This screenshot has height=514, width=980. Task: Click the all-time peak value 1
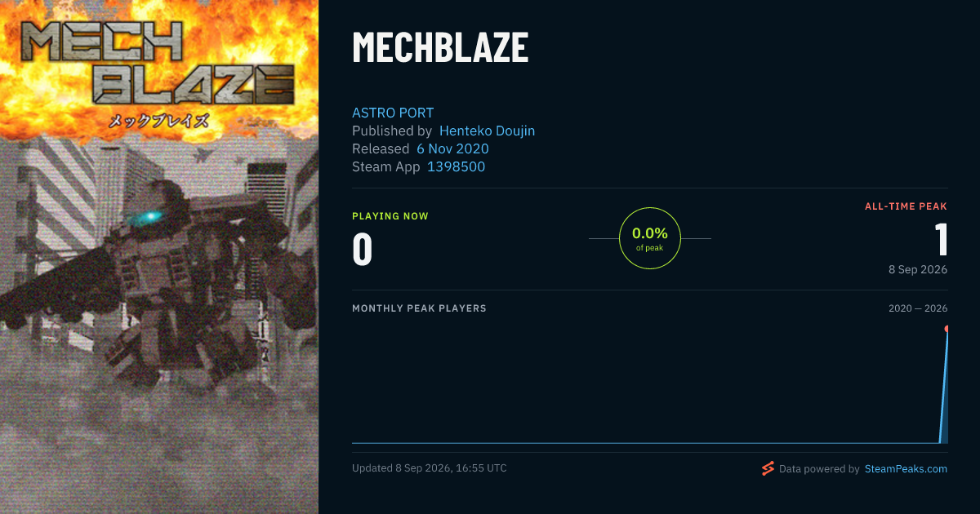click(x=941, y=239)
